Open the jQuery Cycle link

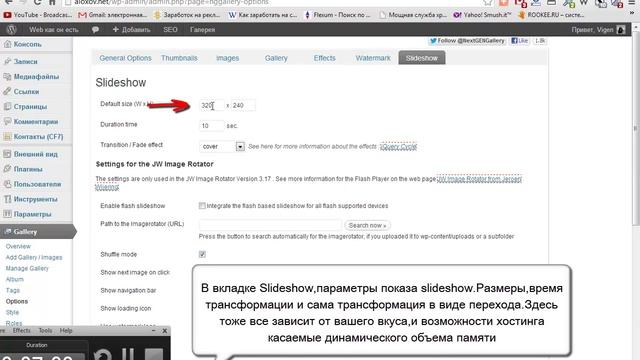tap(398, 146)
